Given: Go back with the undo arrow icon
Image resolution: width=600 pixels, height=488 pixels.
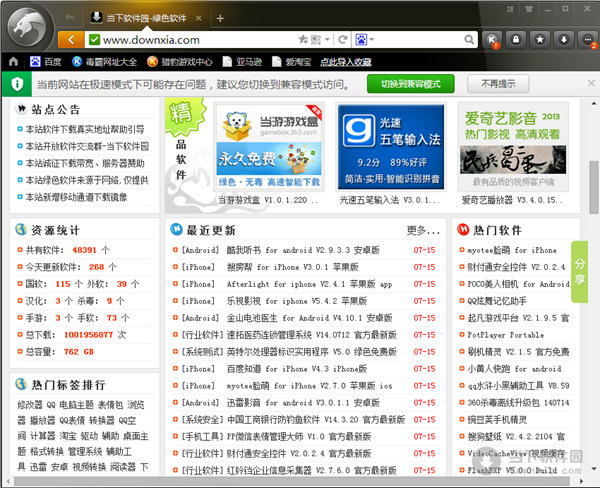Looking at the screenshot, I should pos(70,18).
